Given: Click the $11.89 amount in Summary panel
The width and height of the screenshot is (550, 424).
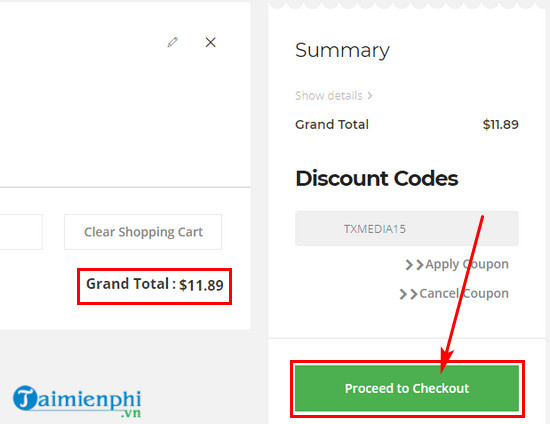Looking at the screenshot, I should pos(501,124).
